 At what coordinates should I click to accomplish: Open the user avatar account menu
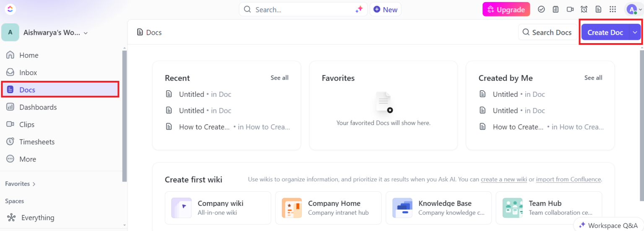pos(632,9)
